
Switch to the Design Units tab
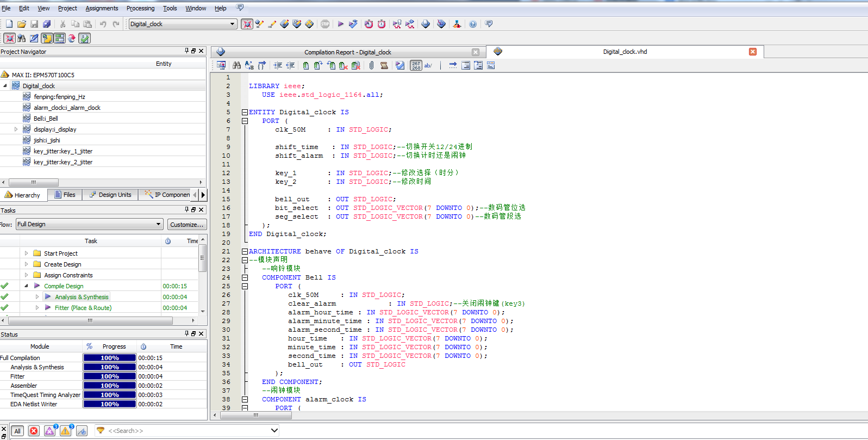[x=110, y=195]
